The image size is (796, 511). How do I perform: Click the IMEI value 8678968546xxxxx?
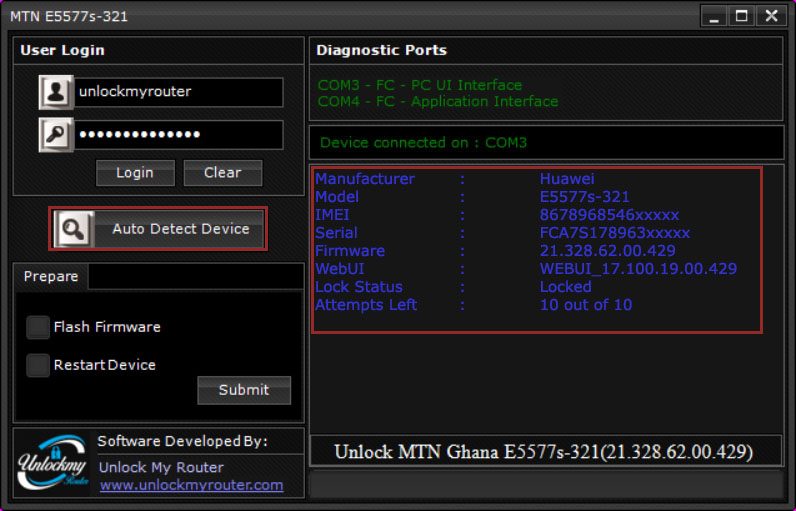click(609, 215)
